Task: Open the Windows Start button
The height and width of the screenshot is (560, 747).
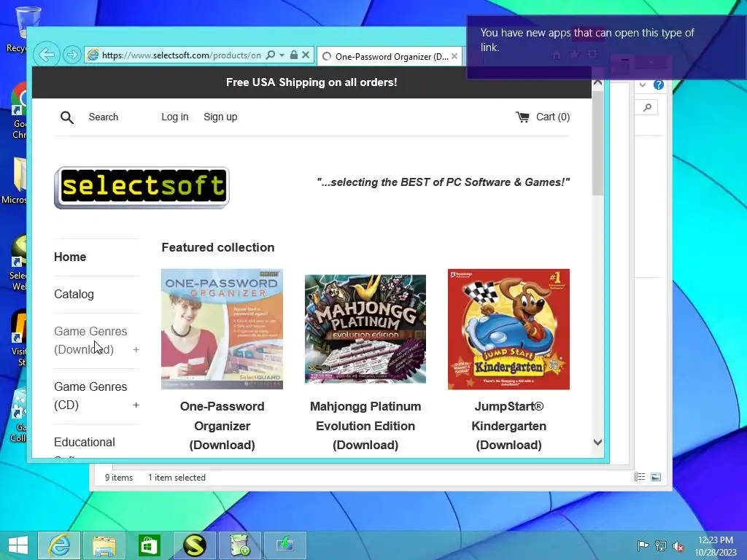Action: tap(18, 545)
